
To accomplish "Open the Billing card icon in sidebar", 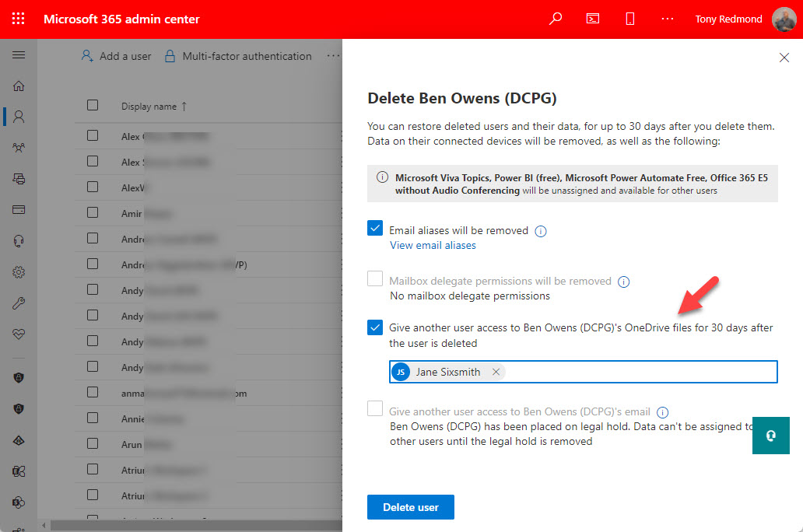I will (x=19, y=210).
